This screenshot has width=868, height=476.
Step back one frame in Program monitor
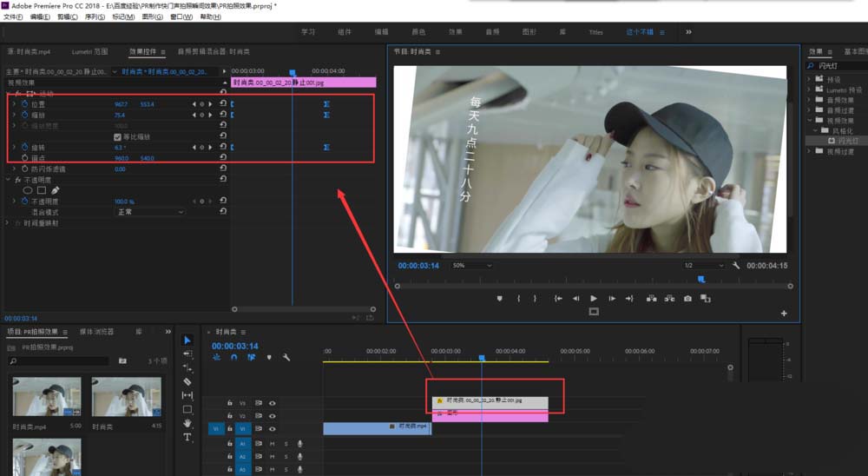pos(575,298)
